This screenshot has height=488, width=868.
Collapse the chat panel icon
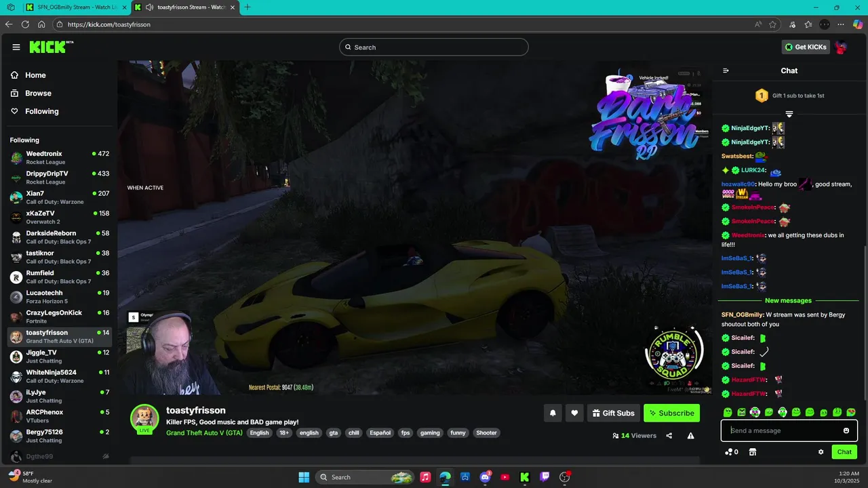[x=726, y=70]
